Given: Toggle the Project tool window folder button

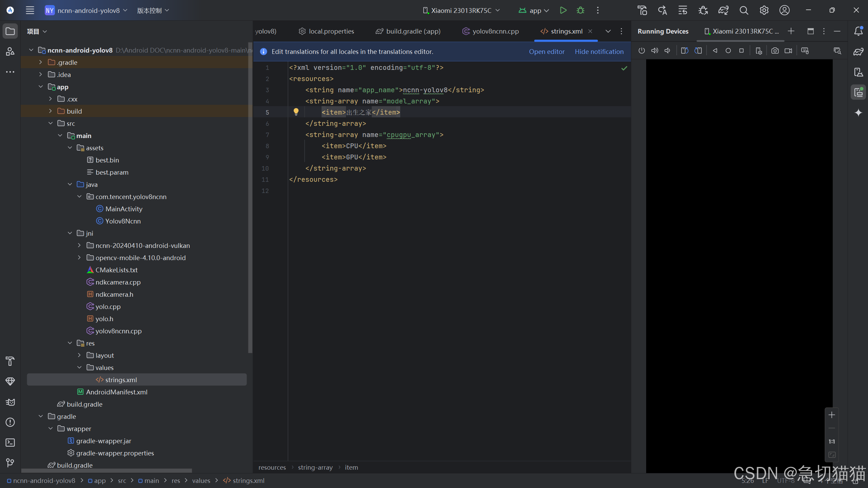Looking at the screenshot, I should coord(10,31).
